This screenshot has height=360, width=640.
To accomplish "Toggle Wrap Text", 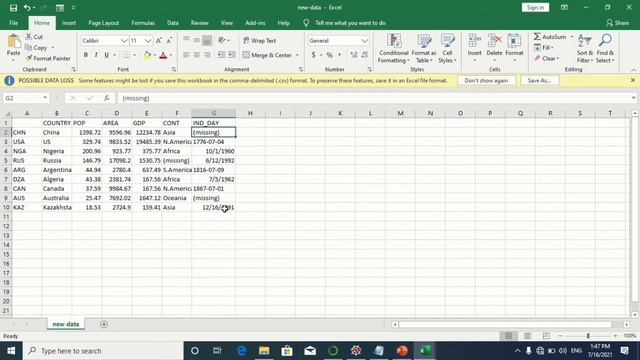I will pyautogui.click(x=260, y=40).
